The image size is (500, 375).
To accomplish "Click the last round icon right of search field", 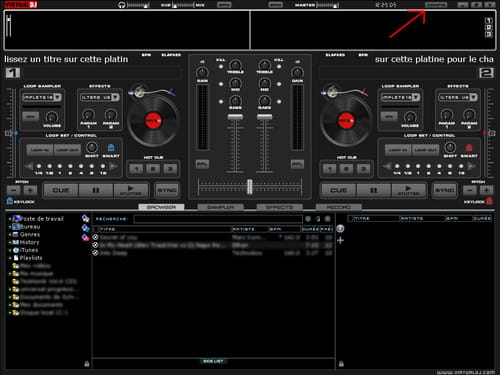I will click(x=328, y=219).
